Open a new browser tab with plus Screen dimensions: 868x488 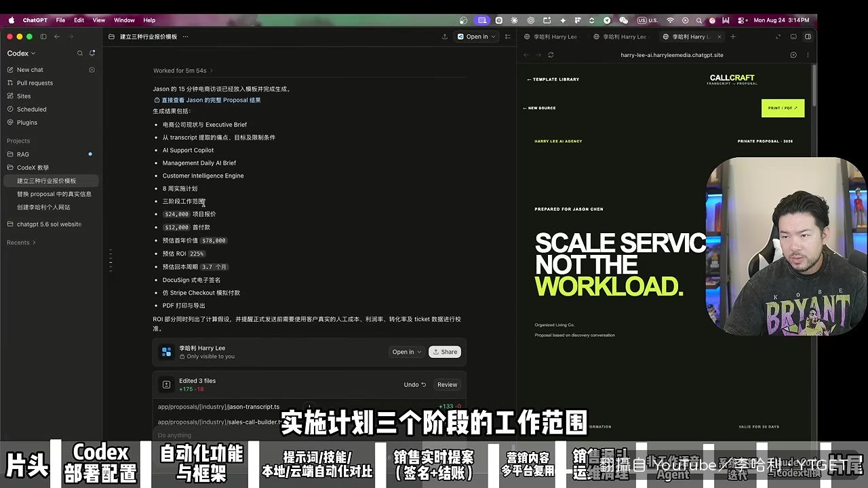(x=733, y=37)
